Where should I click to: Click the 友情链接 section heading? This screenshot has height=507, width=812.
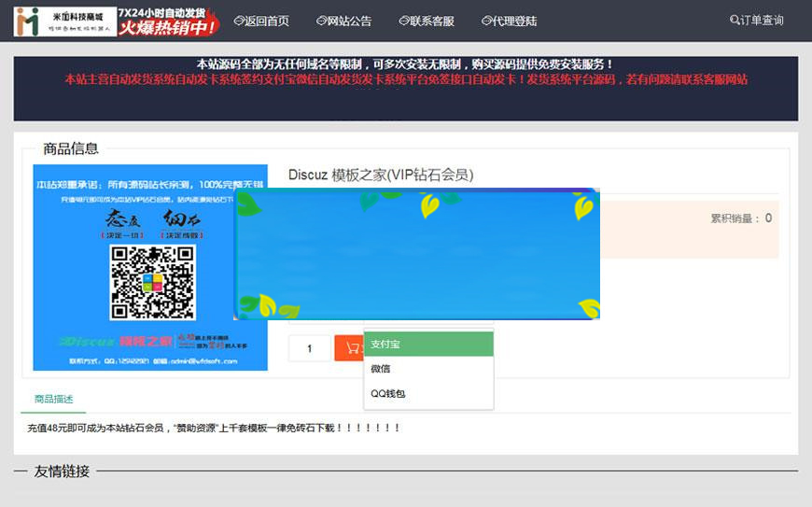point(62,472)
